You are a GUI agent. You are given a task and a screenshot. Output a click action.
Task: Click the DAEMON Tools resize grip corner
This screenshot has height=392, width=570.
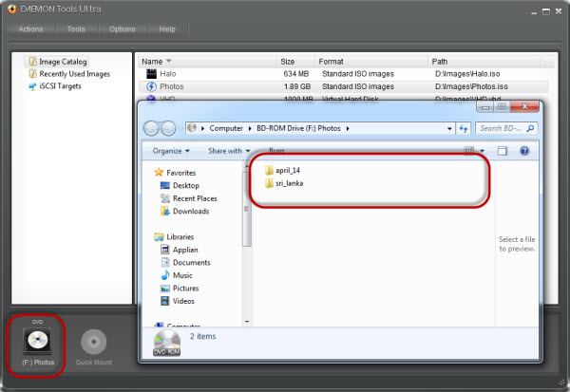click(562, 382)
